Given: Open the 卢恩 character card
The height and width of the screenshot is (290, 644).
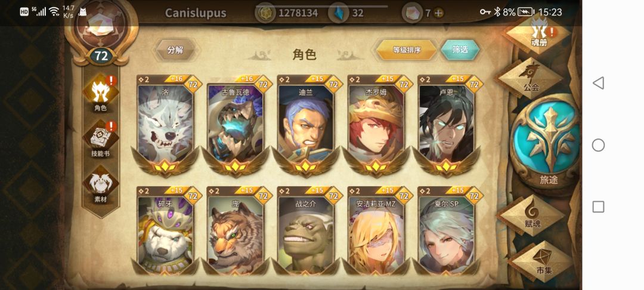Looking at the screenshot, I should coord(447,125).
